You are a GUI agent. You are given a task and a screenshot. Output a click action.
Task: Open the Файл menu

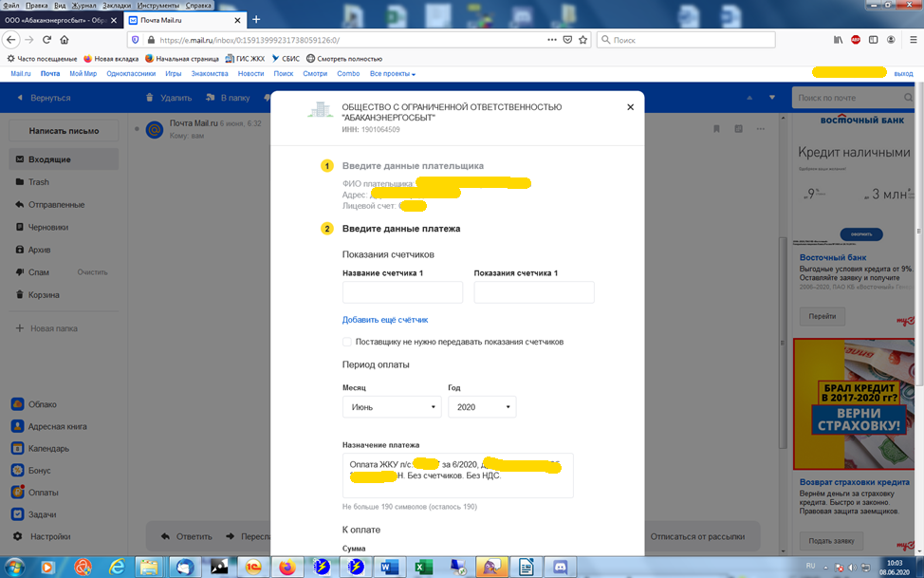11,6
